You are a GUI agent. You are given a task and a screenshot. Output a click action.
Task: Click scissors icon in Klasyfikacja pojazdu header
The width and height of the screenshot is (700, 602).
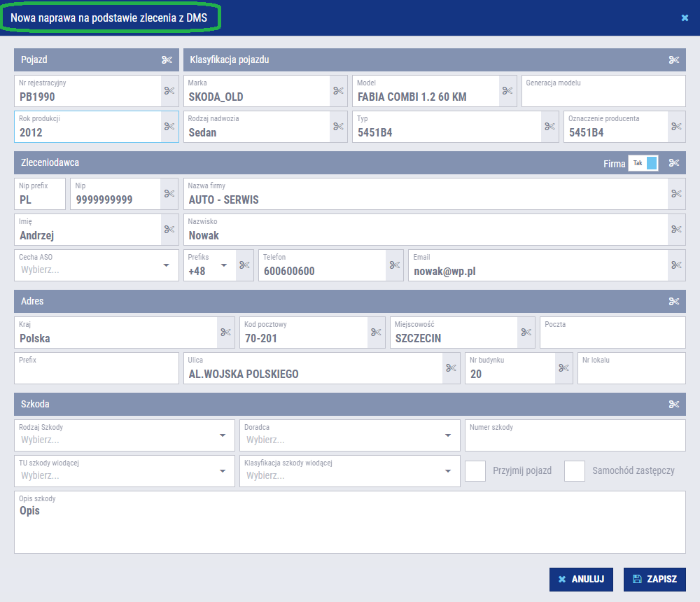tap(673, 60)
